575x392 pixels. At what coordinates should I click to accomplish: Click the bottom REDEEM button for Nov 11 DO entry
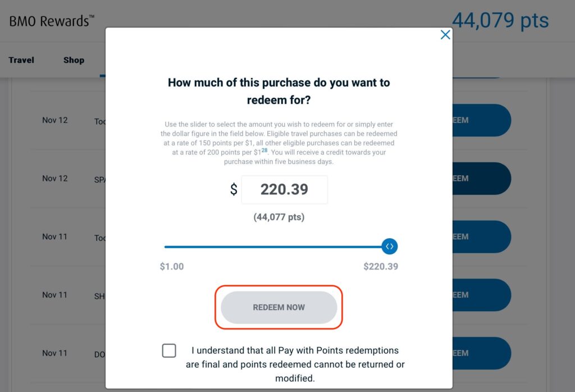(480, 353)
